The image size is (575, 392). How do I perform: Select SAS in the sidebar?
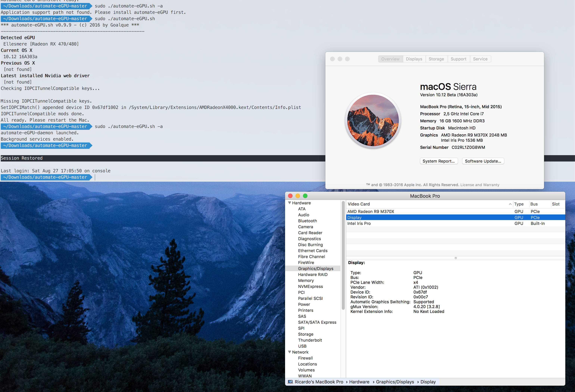point(302,316)
